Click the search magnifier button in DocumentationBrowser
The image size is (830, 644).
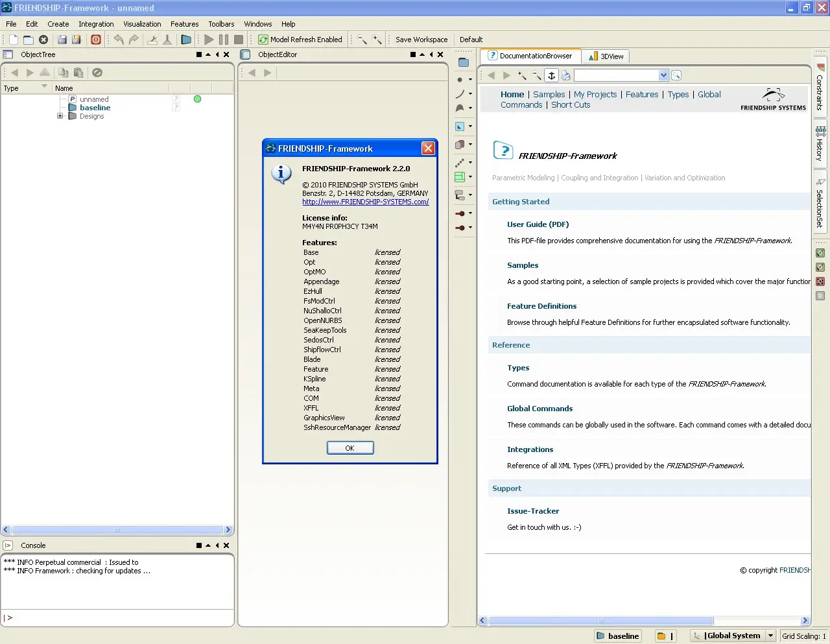click(x=676, y=75)
